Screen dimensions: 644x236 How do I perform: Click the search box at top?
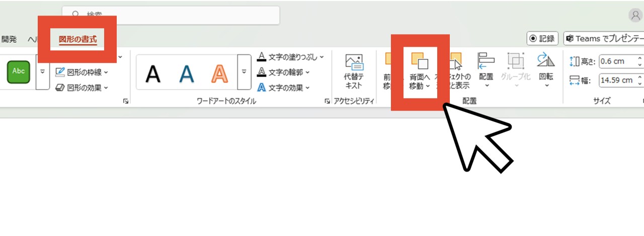click(x=171, y=15)
